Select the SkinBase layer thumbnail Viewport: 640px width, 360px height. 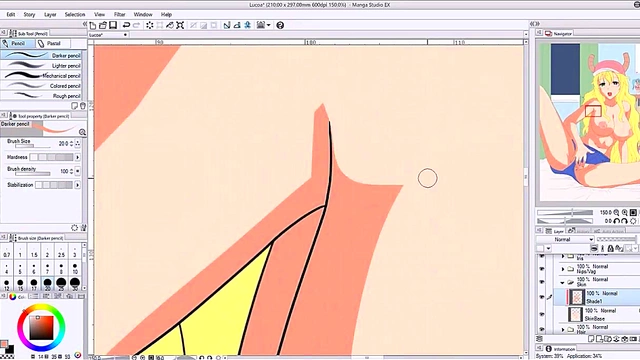(x=576, y=314)
